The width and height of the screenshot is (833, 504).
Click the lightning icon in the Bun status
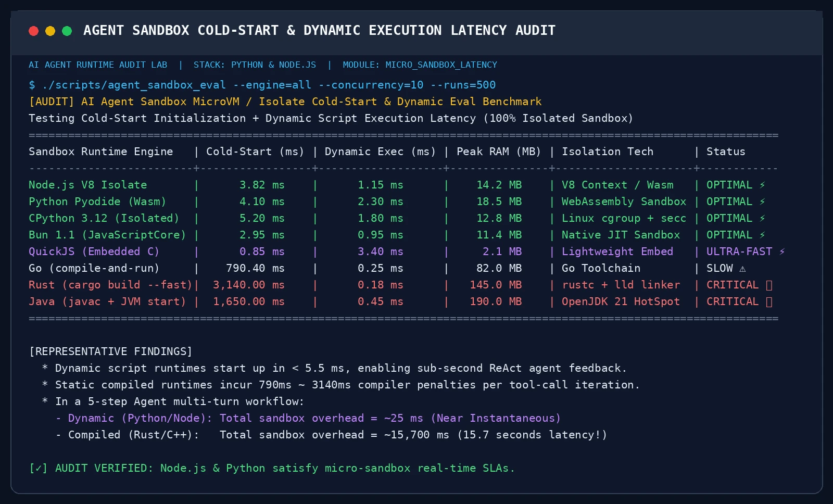click(x=762, y=235)
